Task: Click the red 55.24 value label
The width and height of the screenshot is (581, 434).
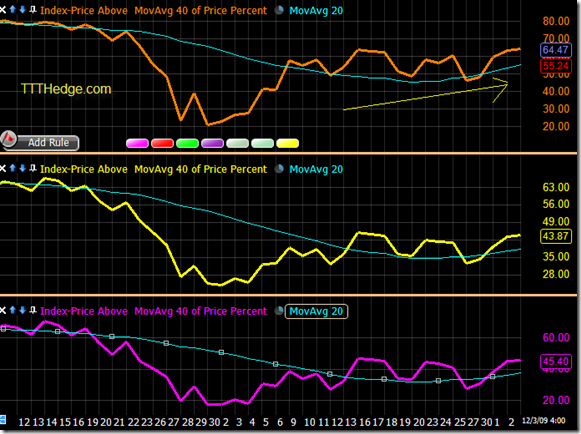Action: (556, 66)
